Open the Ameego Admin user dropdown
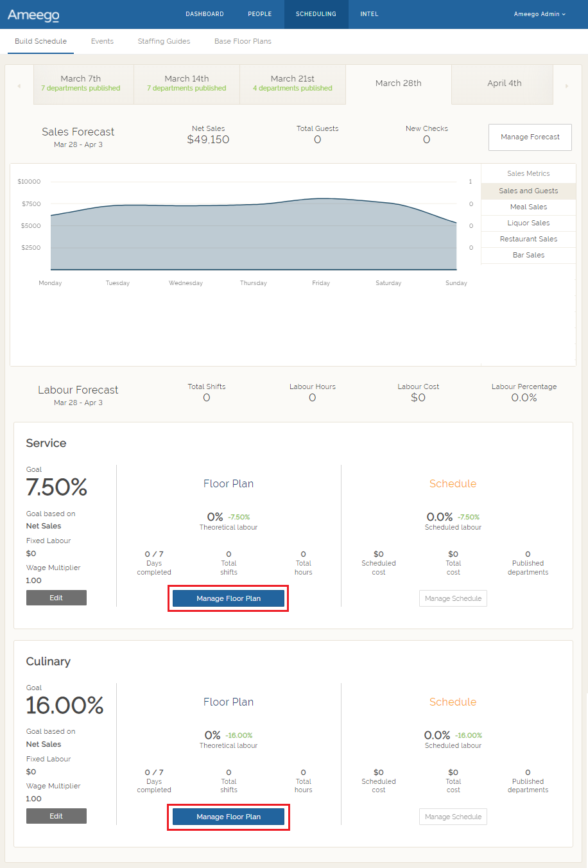Image resolution: width=588 pixels, height=868 pixels. click(539, 14)
